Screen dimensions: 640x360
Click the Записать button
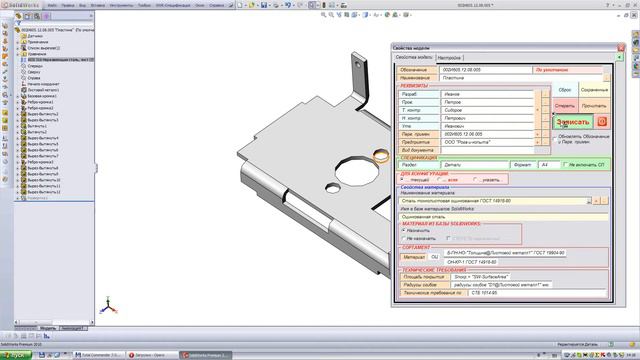[573, 122]
